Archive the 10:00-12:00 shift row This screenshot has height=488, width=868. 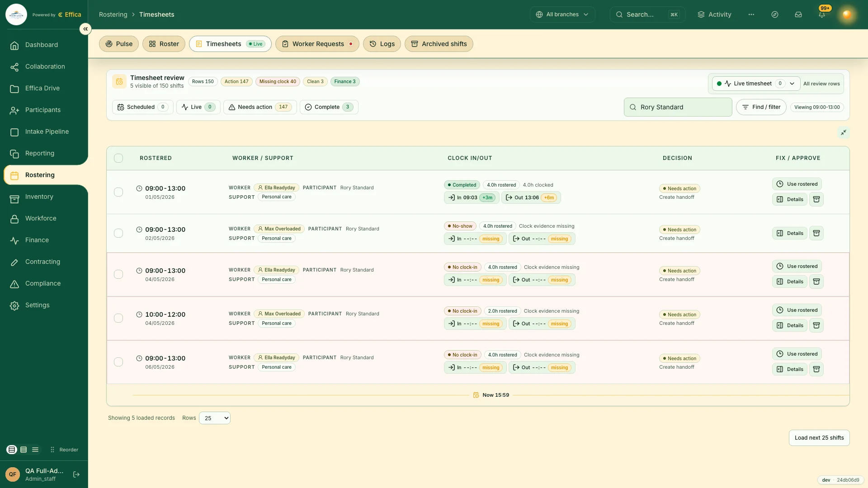(x=816, y=325)
